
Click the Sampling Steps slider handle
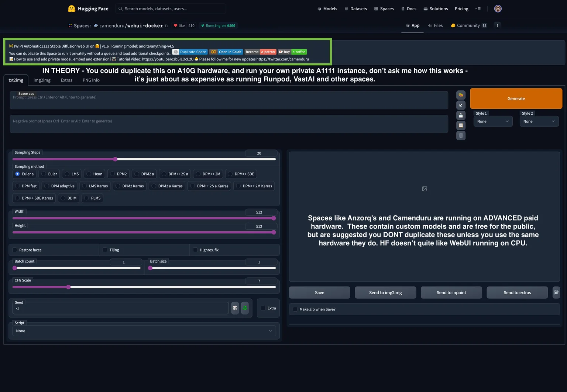tap(115, 159)
